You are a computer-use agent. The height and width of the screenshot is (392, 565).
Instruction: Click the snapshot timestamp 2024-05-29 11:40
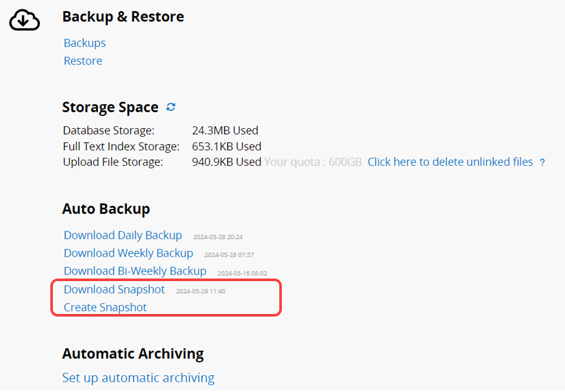tap(201, 291)
